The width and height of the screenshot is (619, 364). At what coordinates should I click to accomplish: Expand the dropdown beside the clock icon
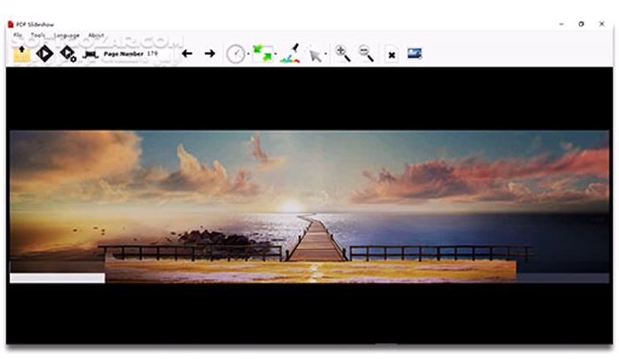tap(248, 54)
